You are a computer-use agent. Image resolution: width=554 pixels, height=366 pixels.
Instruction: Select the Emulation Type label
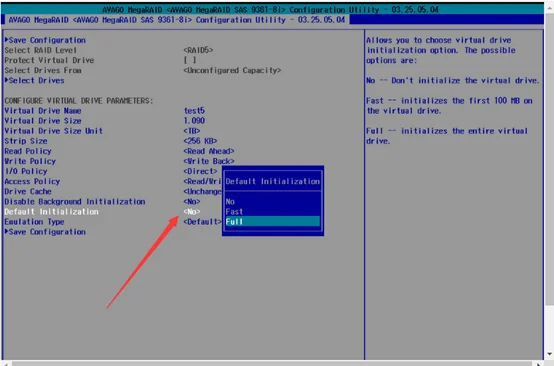pos(34,222)
